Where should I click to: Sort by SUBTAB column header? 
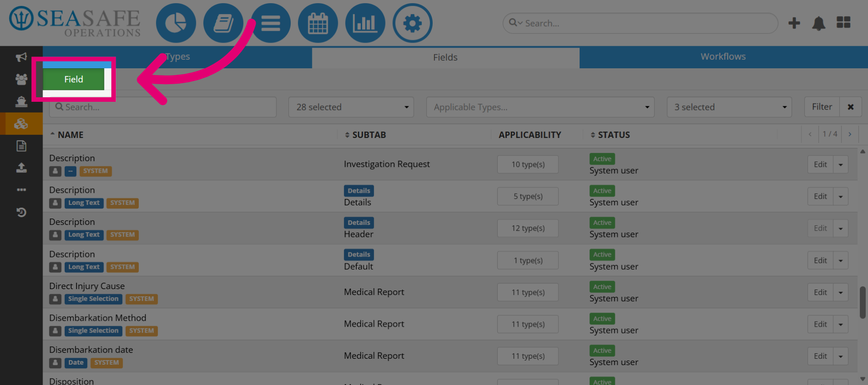365,135
